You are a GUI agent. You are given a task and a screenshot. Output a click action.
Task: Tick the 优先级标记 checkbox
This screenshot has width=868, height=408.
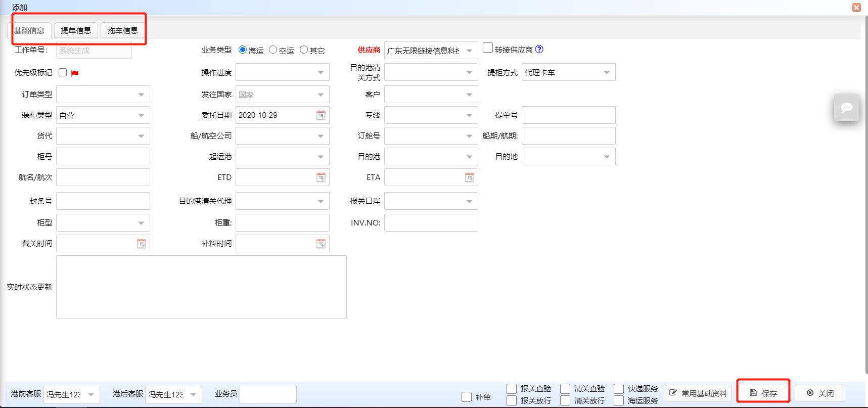click(63, 72)
